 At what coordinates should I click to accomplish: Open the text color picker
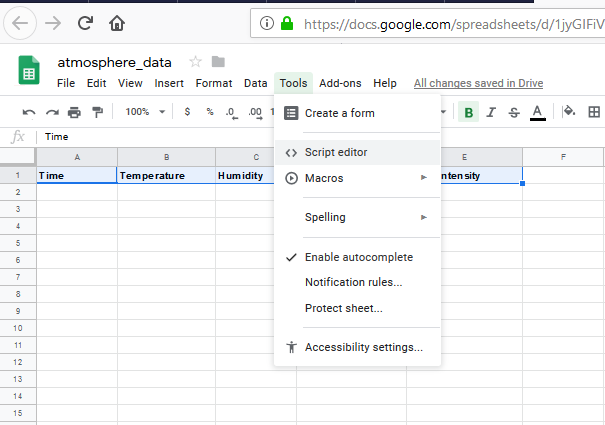click(537, 112)
